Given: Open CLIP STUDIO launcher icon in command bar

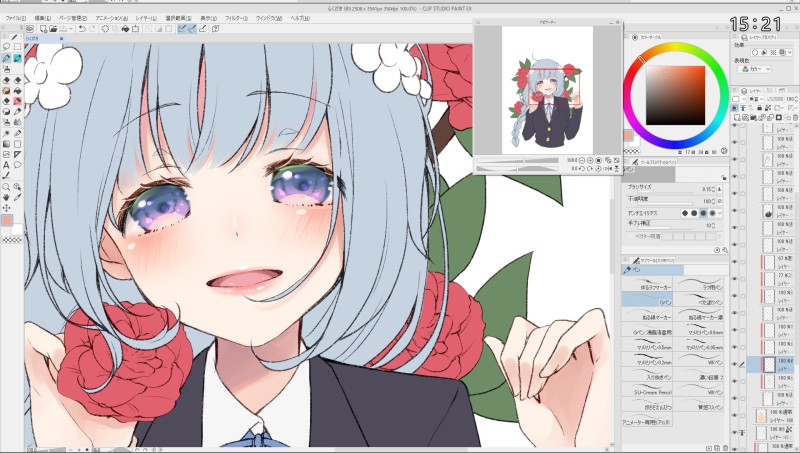Looking at the screenshot, I should tap(30, 29).
